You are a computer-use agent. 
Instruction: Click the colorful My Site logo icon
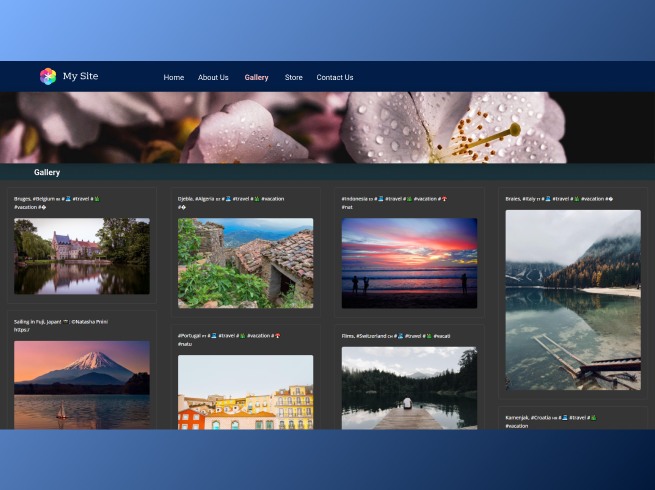click(48, 76)
